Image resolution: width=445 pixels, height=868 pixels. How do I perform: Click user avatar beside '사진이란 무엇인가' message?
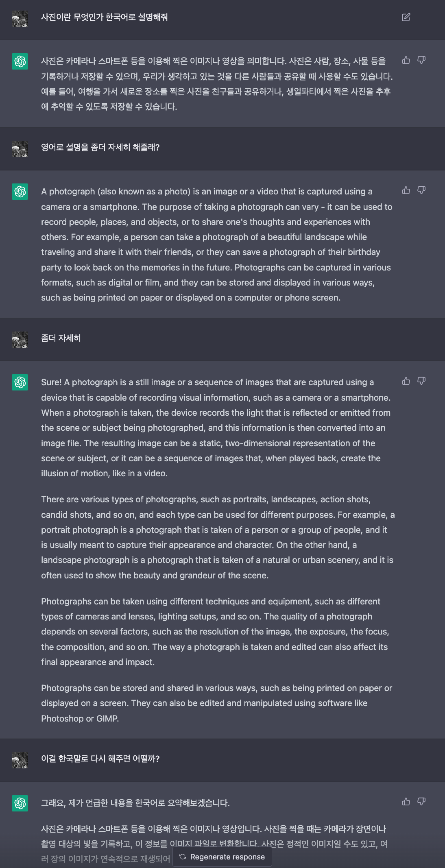[x=20, y=19]
